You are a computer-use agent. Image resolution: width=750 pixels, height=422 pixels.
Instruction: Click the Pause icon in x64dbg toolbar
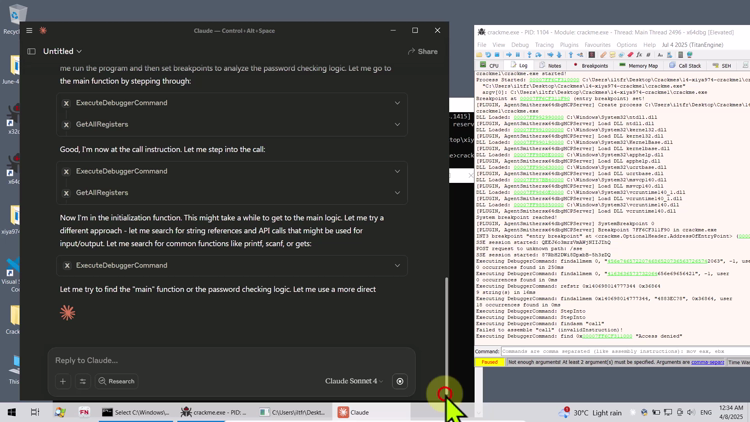pos(518,55)
